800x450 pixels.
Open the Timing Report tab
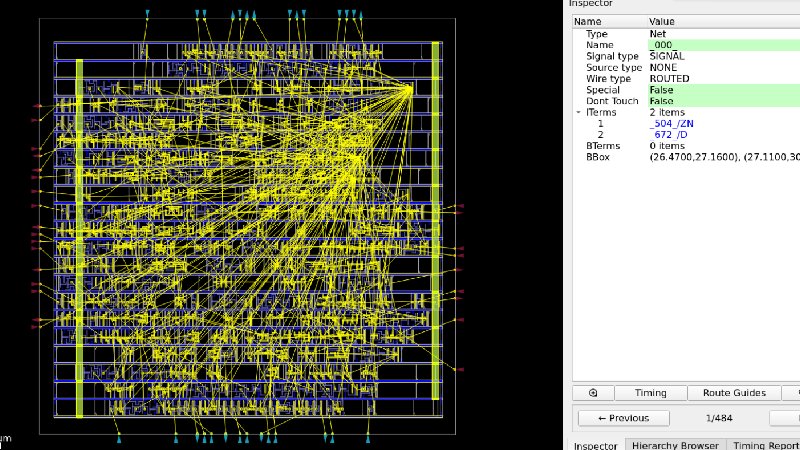pos(765,445)
